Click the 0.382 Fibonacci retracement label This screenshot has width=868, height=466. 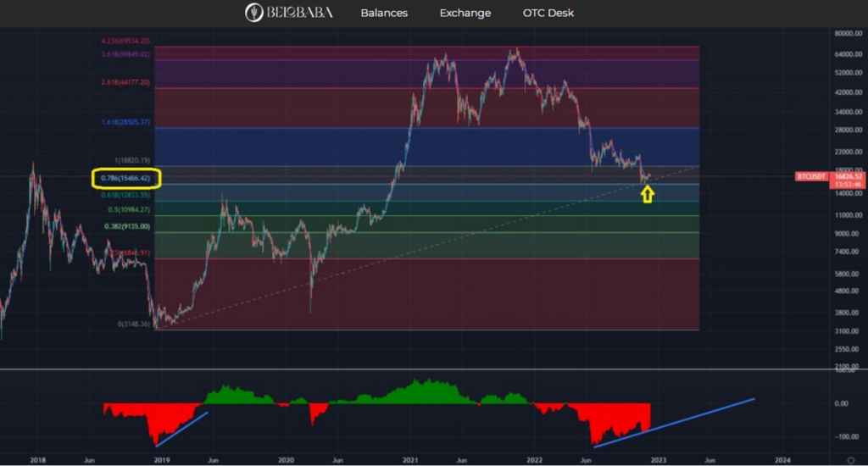[x=128, y=227]
